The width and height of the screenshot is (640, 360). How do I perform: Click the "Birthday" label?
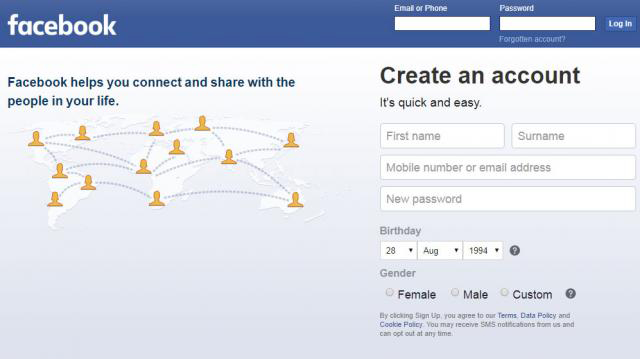tap(400, 231)
